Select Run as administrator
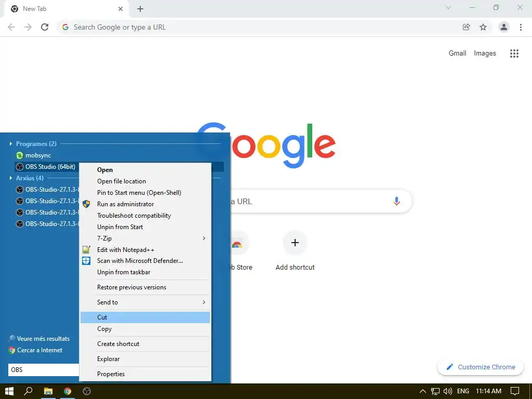This screenshot has width=532, height=399. pyautogui.click(x=145, y=204)
